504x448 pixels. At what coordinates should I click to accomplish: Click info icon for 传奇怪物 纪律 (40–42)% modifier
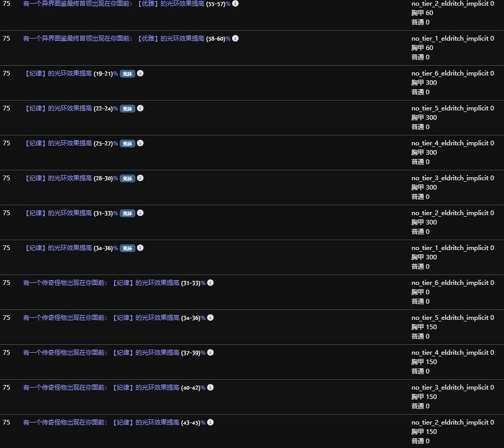[x=210, y=388]
